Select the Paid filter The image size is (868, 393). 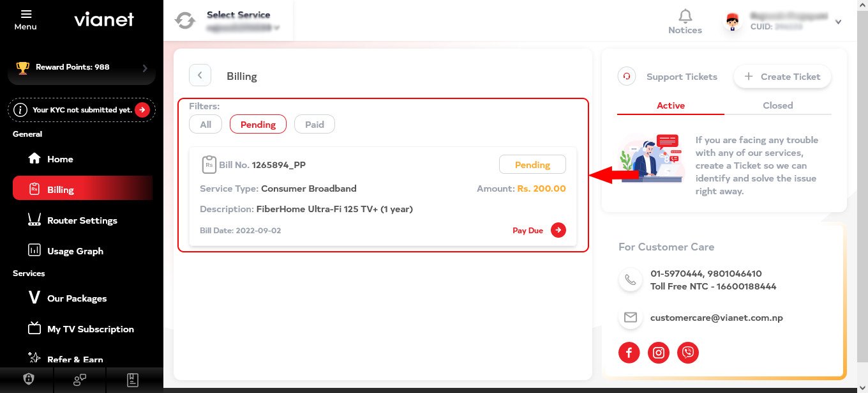coord(315,125)
